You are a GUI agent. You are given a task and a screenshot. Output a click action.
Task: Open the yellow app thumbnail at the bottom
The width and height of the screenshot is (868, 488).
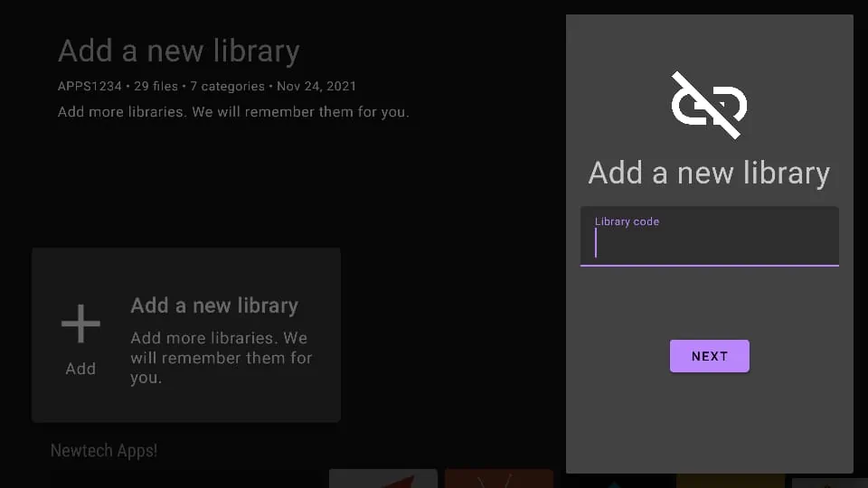coord(730,481)
